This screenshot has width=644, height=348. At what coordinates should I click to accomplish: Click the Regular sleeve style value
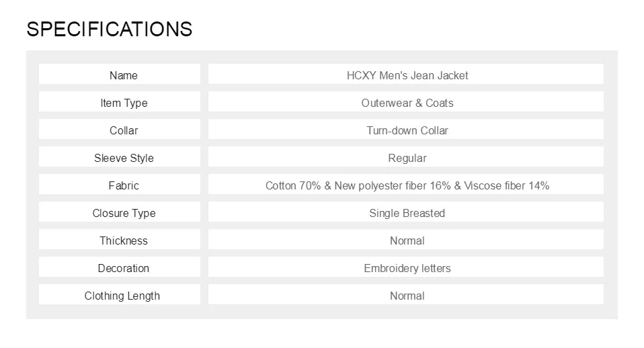[x=406, y=157]
